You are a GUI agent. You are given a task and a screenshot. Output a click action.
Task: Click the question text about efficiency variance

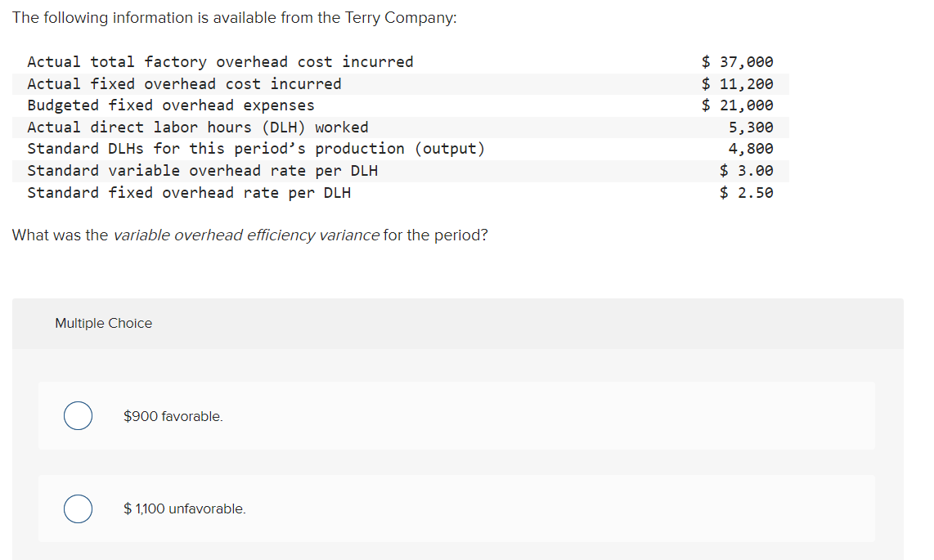pos(249,235)
